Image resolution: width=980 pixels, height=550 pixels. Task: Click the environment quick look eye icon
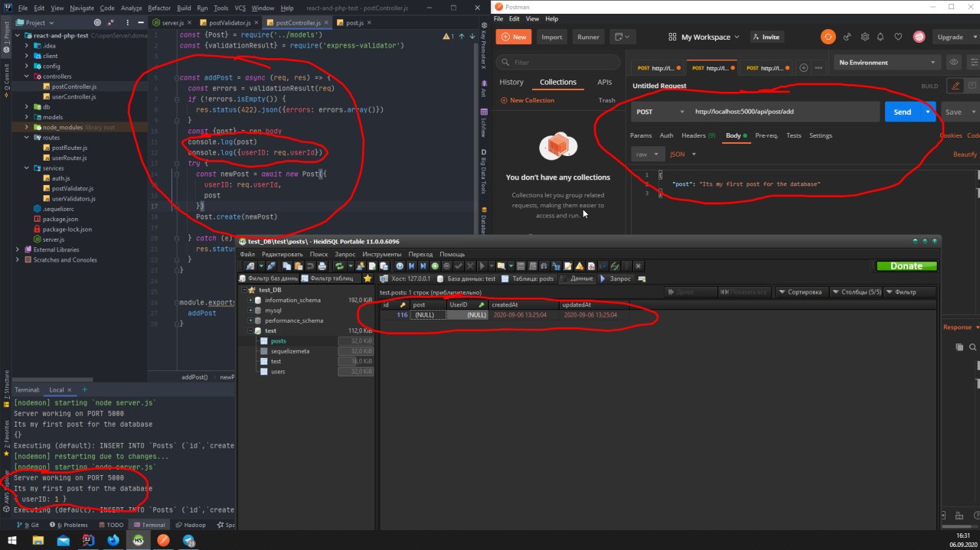pyautogui.click(x=954, y=63)
